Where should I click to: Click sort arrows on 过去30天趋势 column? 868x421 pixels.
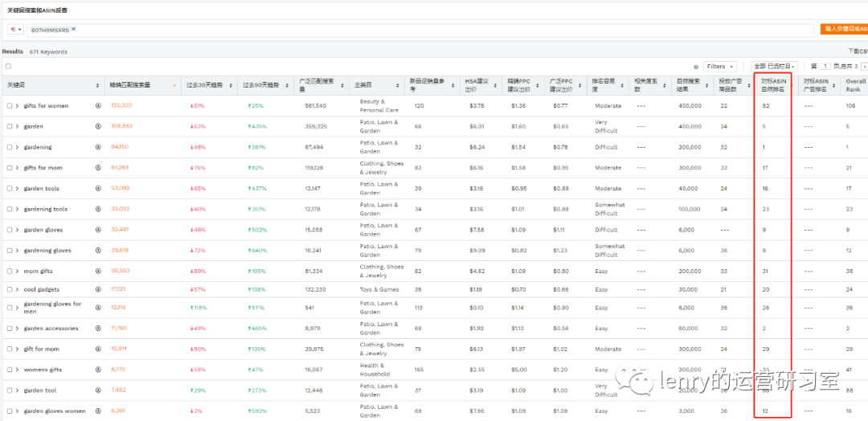tap(232, 86)
